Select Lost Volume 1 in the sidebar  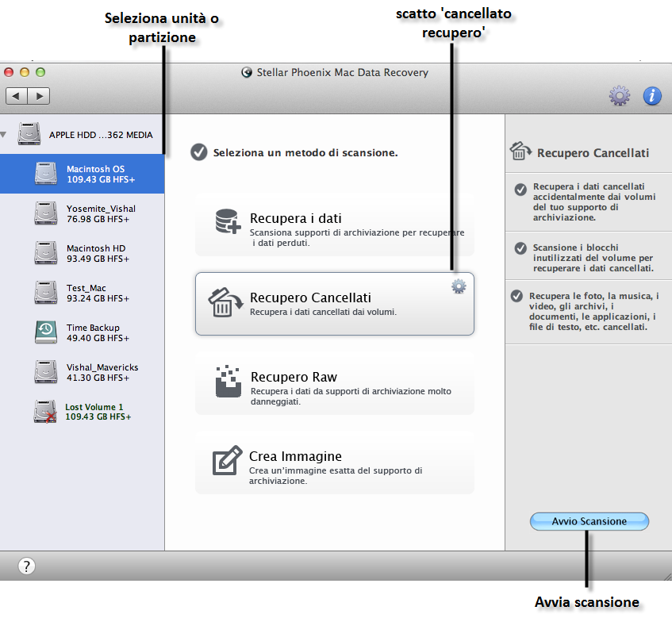click(x=83, y=412)
